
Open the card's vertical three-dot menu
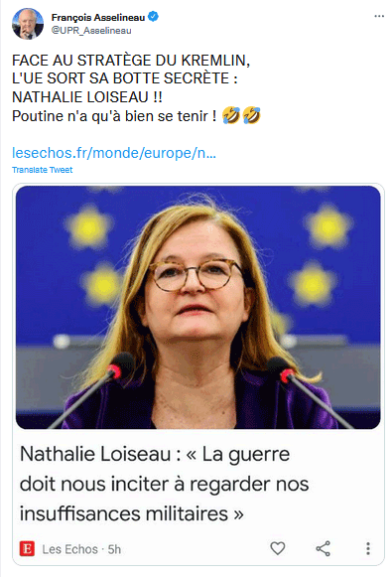[x=368, y=548]
